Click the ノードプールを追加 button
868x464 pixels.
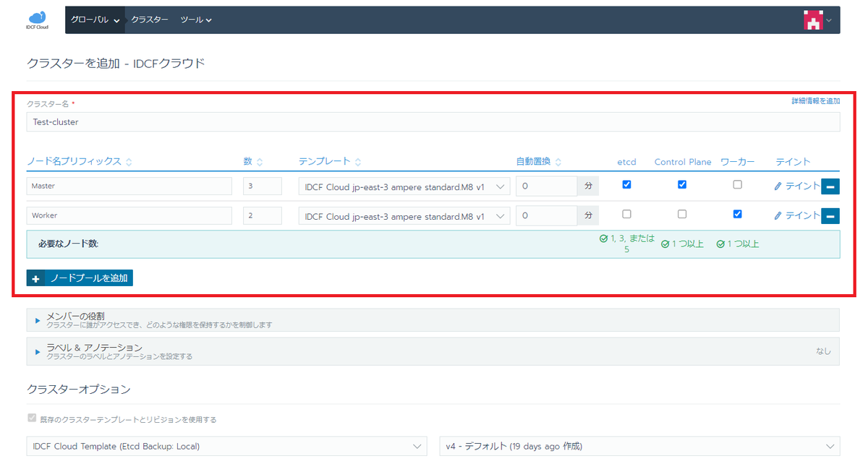(80, 278)
